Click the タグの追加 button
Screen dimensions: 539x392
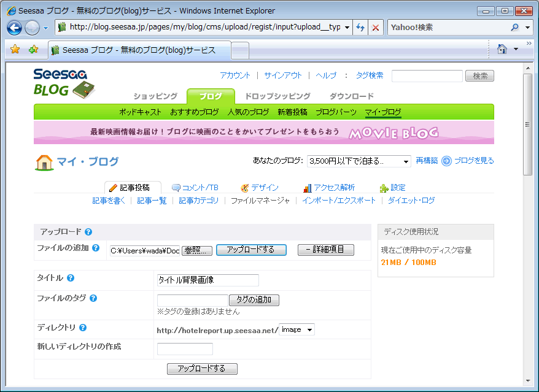[254, 300]
